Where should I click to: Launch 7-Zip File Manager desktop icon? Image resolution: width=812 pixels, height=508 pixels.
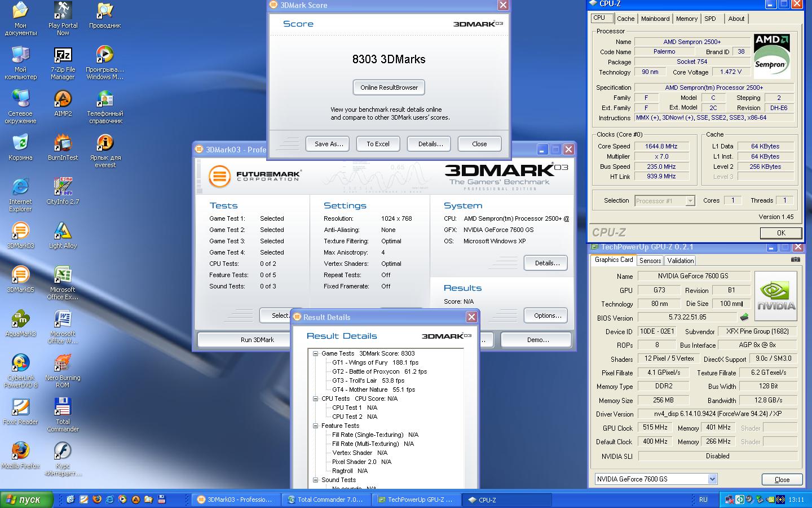coord(63,63)
